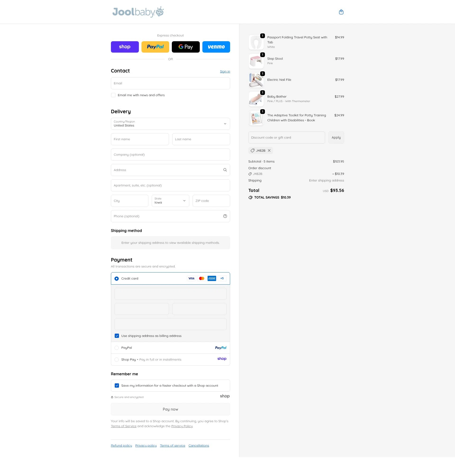Image resolution: width=455 pixels, height=476 pixels.
Task: Open the Sign in link
Action: click(225, 71)
